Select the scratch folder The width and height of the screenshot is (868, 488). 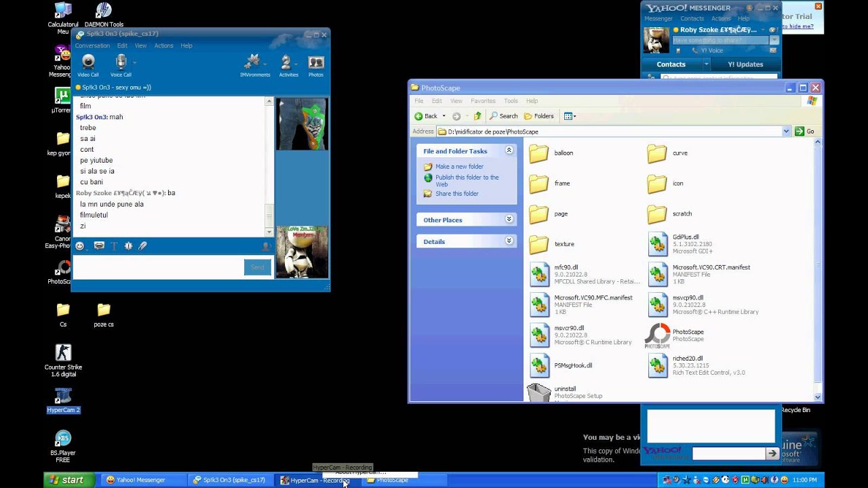670,214
